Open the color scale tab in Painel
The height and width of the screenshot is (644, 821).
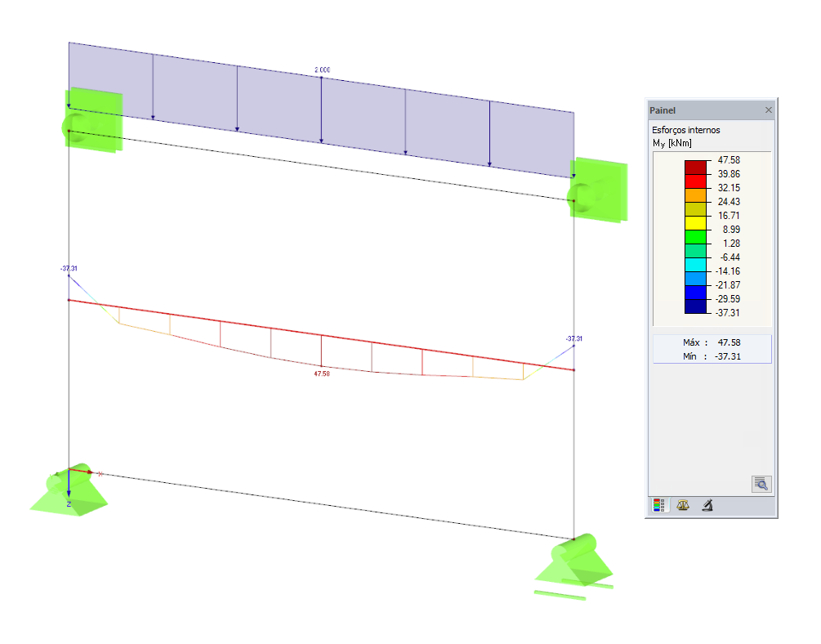click(x=658, y=505)
